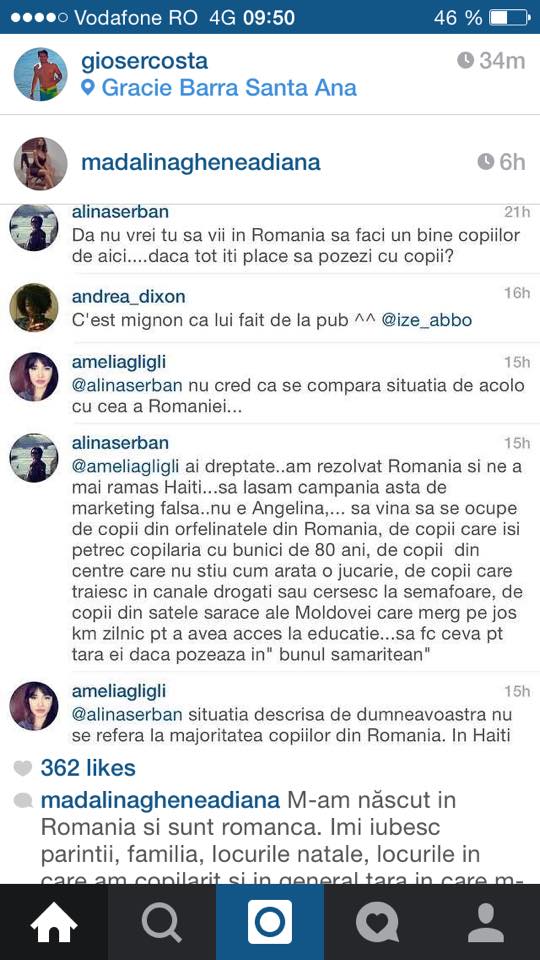Tap the Camera tab icon
Viewport: 540px width, 960px height.
(x=270, y=922)
